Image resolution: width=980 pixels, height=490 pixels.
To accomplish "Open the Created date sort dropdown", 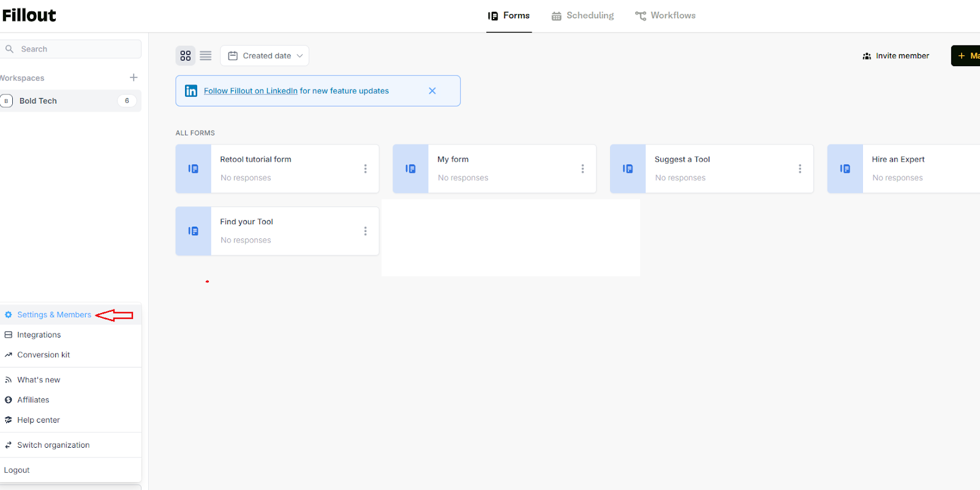I will pos(265,56).
